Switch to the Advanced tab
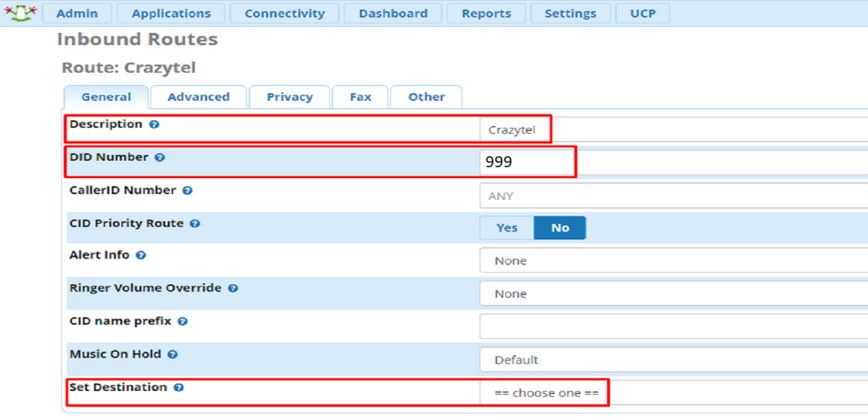868x418 pixels. pos(198,97)
